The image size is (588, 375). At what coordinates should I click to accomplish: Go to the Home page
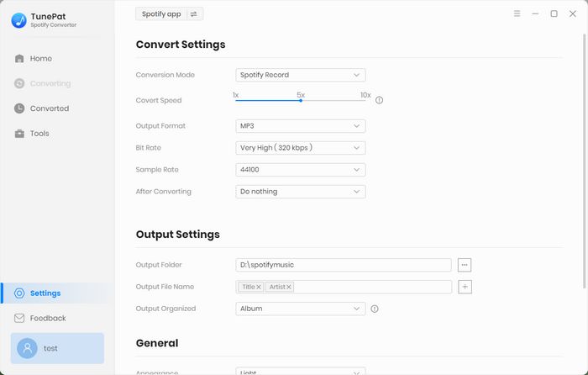point(41,59)
